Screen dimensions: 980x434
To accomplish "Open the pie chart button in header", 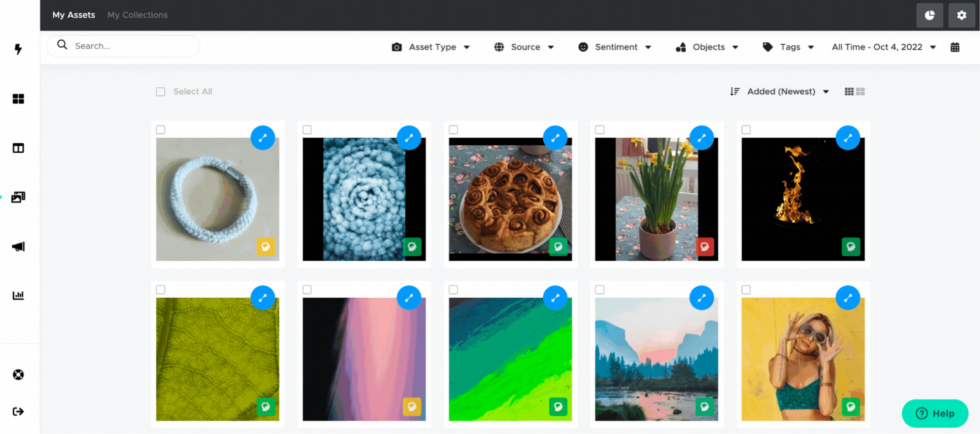I will coord(929,15).
